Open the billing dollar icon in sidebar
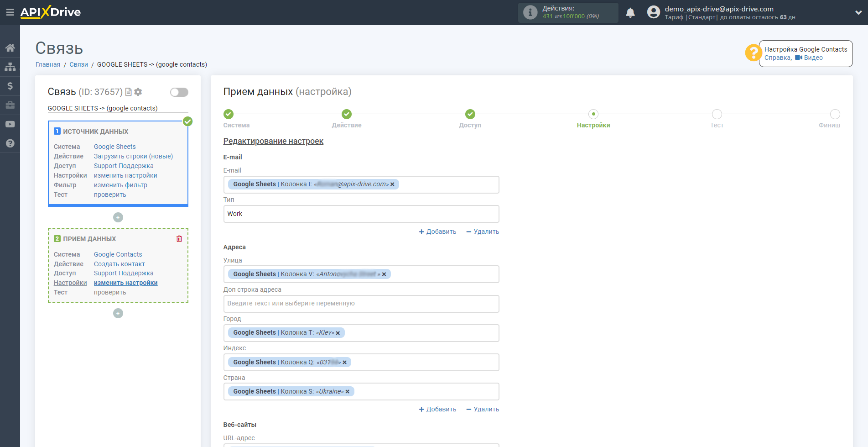This screenshot has width=868, height=447. 10,86
